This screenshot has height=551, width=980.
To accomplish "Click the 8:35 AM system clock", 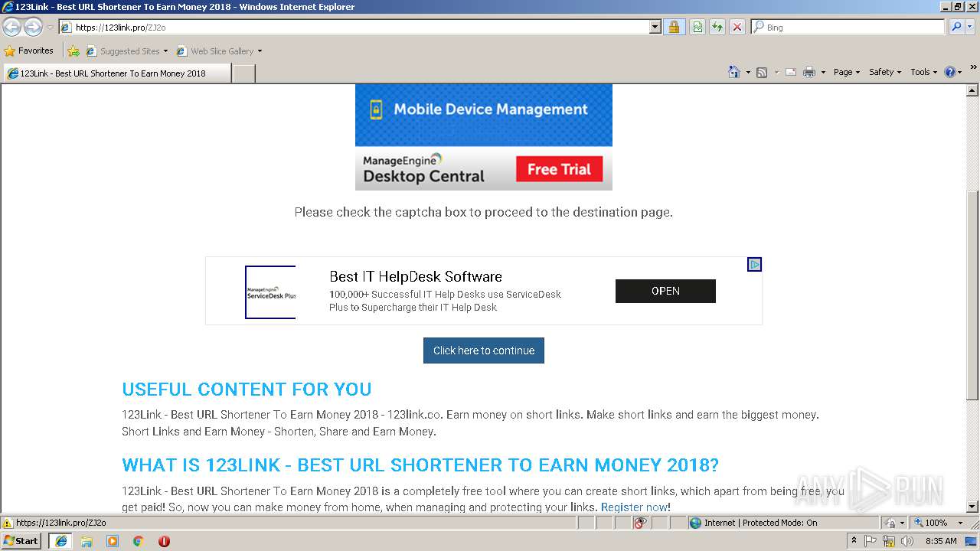I will tap(941, 541).
